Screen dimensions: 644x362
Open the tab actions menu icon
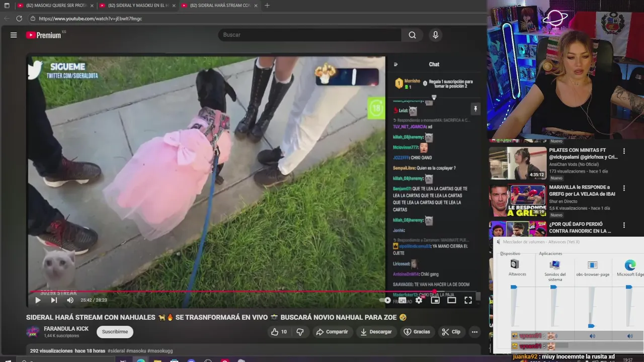pyautogui.click(x=7, y=6)
